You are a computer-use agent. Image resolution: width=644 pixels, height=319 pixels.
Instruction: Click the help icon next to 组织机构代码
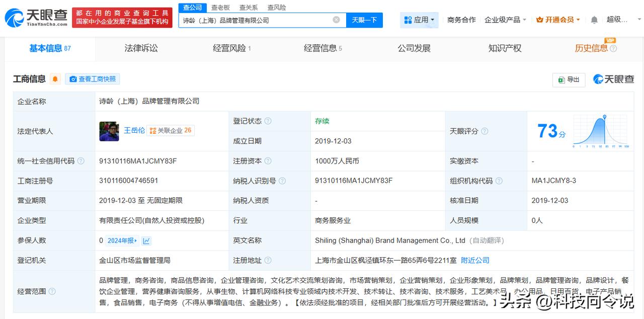click(x=499, y=181)
